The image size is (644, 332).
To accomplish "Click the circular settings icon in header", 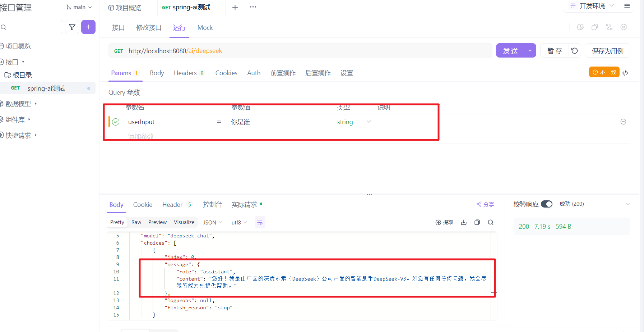I will [x=624, y=27].
